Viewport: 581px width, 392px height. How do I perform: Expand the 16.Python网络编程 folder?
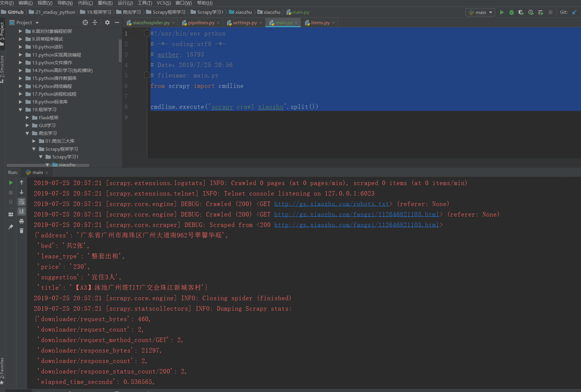[20, 86]
